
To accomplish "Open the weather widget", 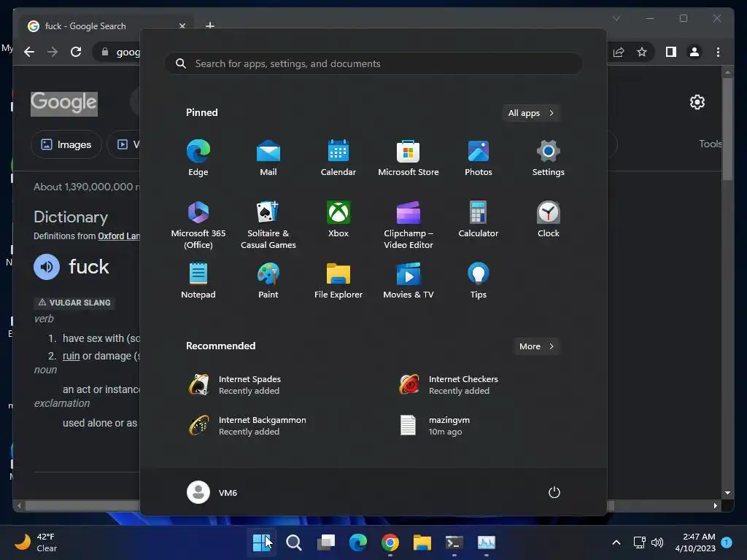I will coord(35,542).
